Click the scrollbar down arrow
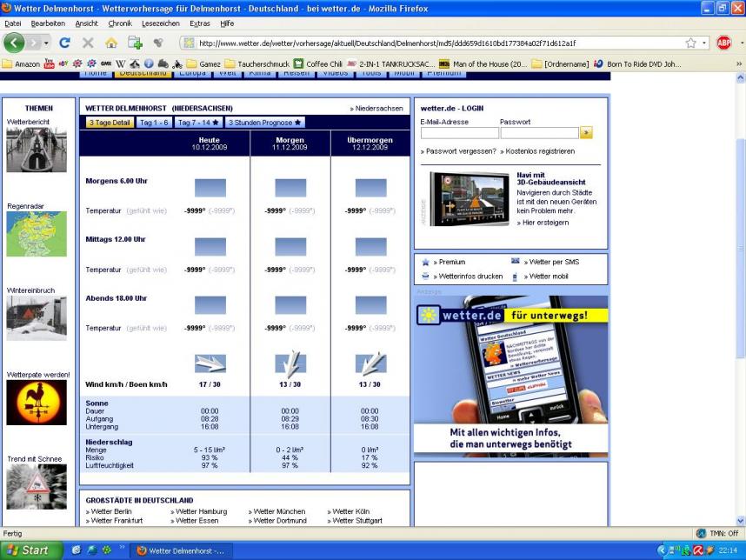Viewport: 746px width, 560px height. coord(740,521)
